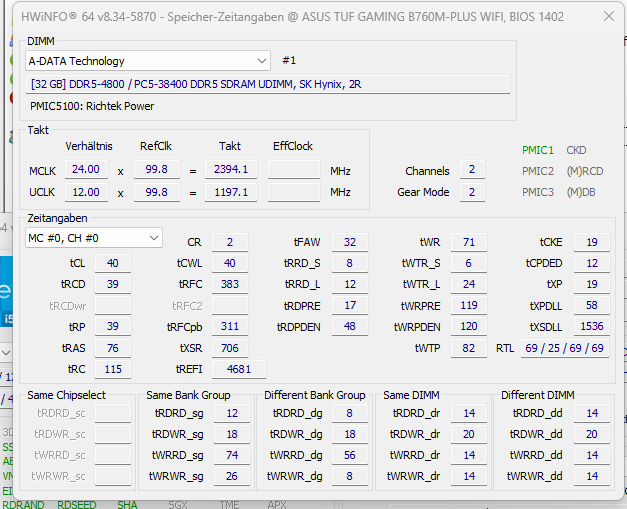Click the (M)RCD indicator label
This screenshot has width=627, height=509.
point(585,172)
